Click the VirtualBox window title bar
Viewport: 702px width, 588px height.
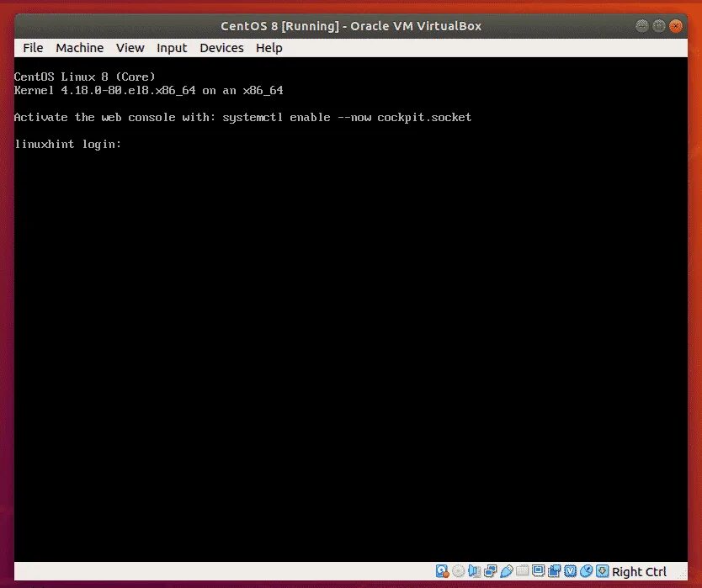pyautogui.click(x=351, y=26)
